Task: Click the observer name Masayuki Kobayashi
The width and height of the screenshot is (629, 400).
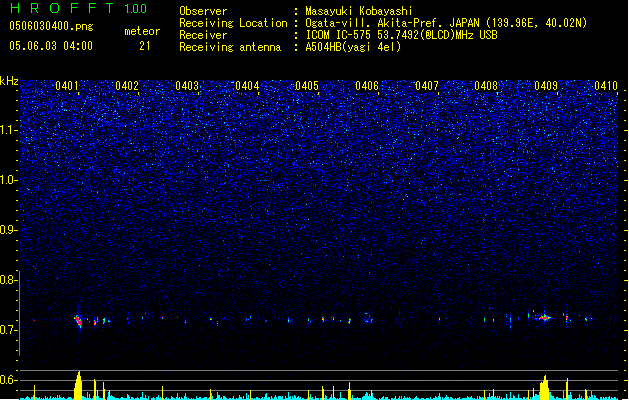Action: [x=359, y=11]
